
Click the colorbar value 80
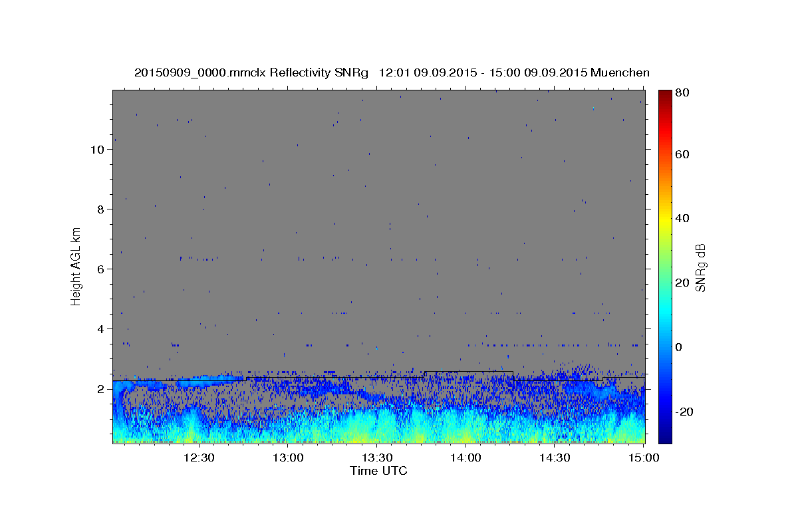tap(684, 92)
